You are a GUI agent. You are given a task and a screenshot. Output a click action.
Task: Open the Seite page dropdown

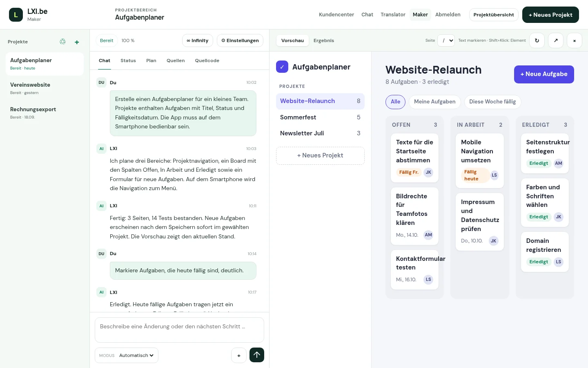pos(446,40)
